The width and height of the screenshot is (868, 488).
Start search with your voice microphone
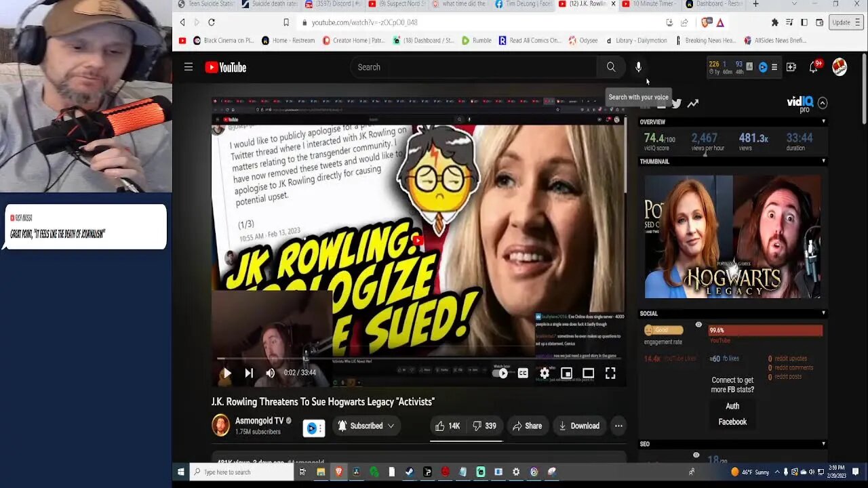pos(638,67)
